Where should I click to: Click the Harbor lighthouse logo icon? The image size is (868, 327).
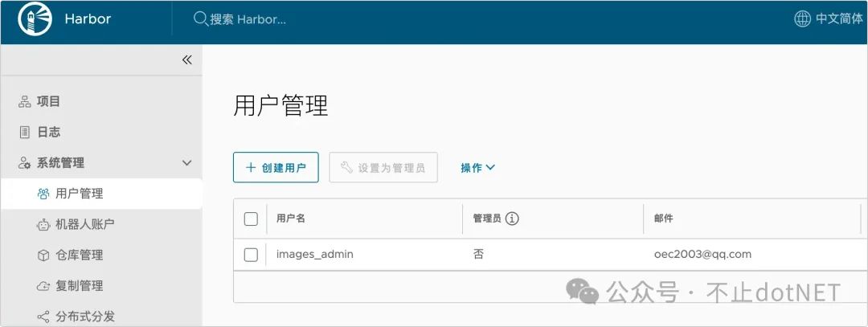click(35, 19)
